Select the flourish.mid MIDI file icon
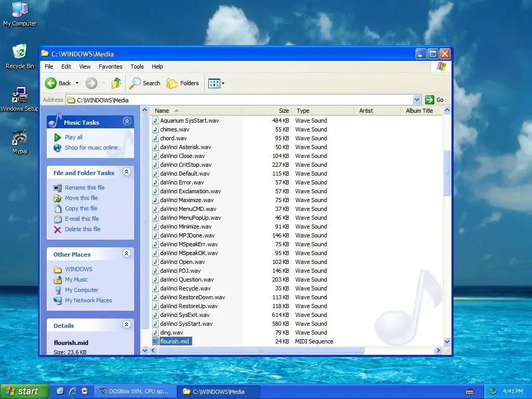The image size is (532, 399). [155, 341]
